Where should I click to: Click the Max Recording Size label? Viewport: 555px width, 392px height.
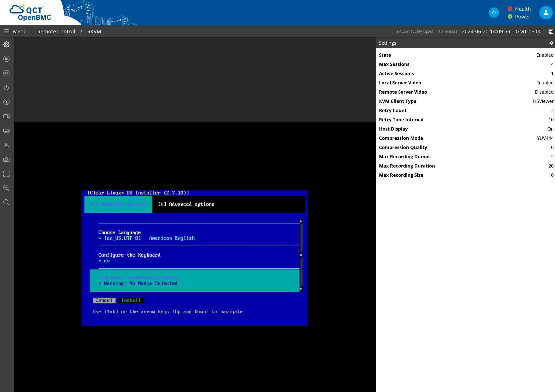[401, 175]
